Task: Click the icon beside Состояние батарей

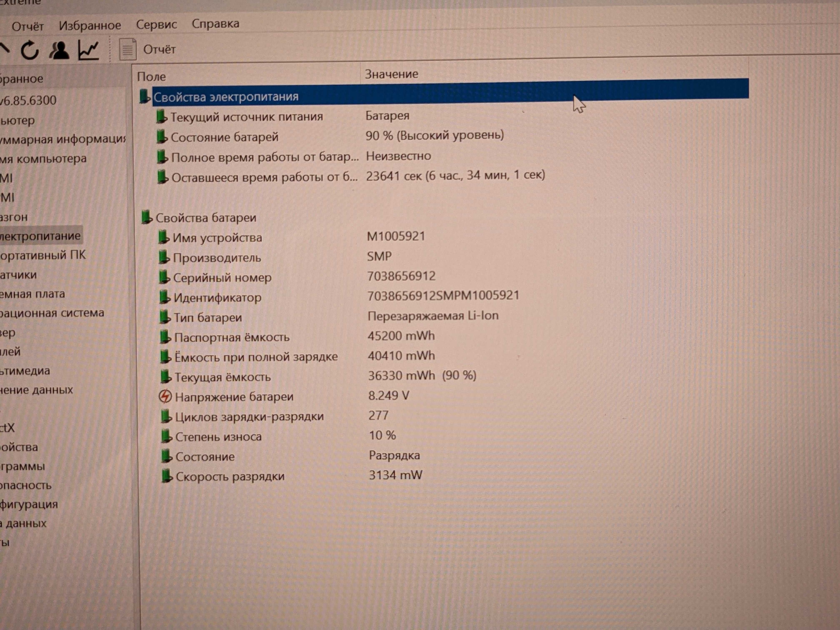Action: point(162,137)
